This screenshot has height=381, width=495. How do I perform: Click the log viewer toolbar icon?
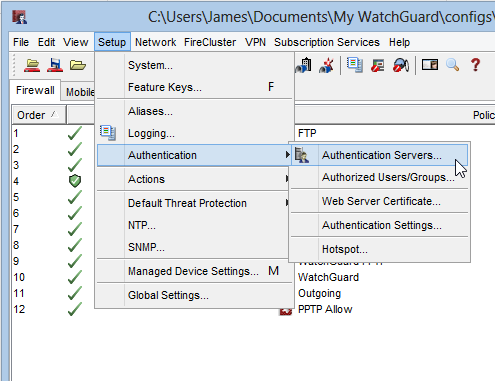[355, 65]
